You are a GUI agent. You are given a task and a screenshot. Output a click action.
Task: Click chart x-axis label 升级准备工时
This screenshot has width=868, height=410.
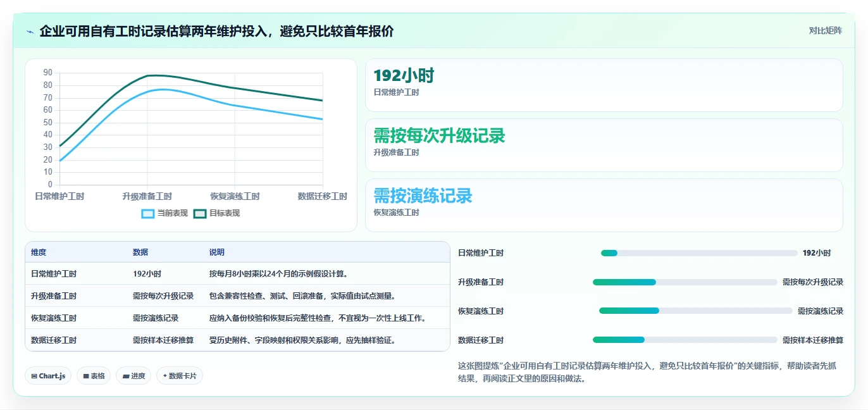[x=147, y=197]
